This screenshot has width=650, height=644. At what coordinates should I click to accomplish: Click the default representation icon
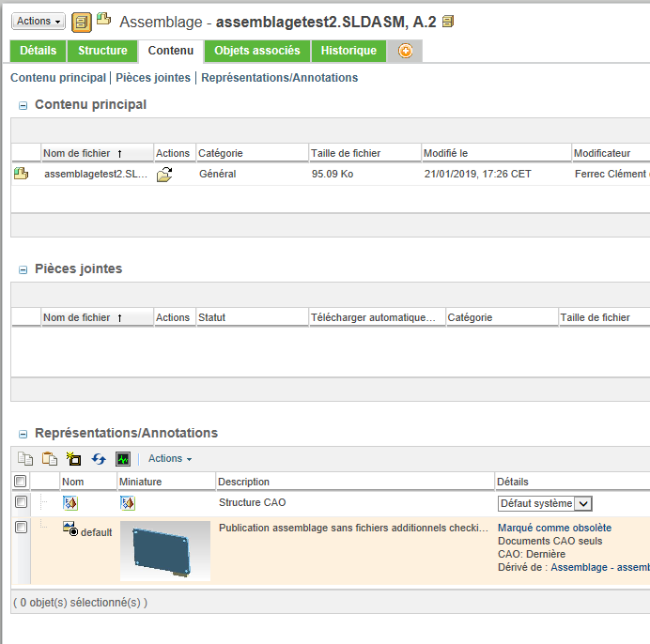click(70, 529)
